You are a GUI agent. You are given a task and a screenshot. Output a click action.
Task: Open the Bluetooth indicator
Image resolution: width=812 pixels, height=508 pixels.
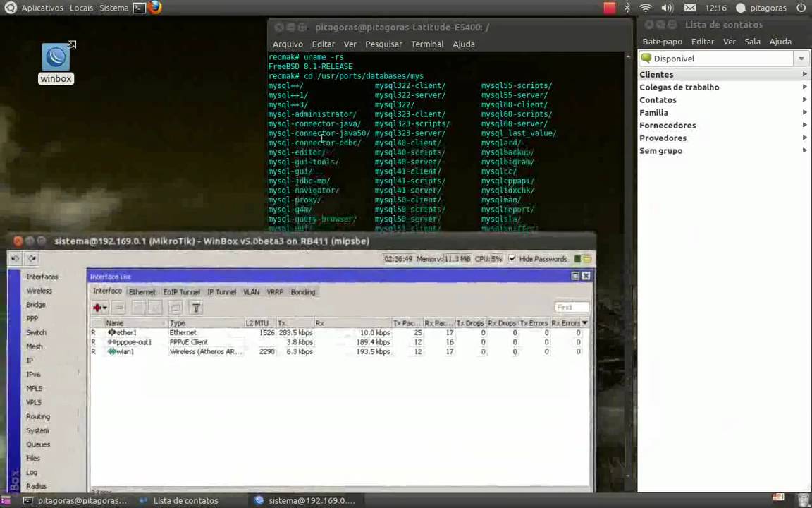[x=627, y=8]
